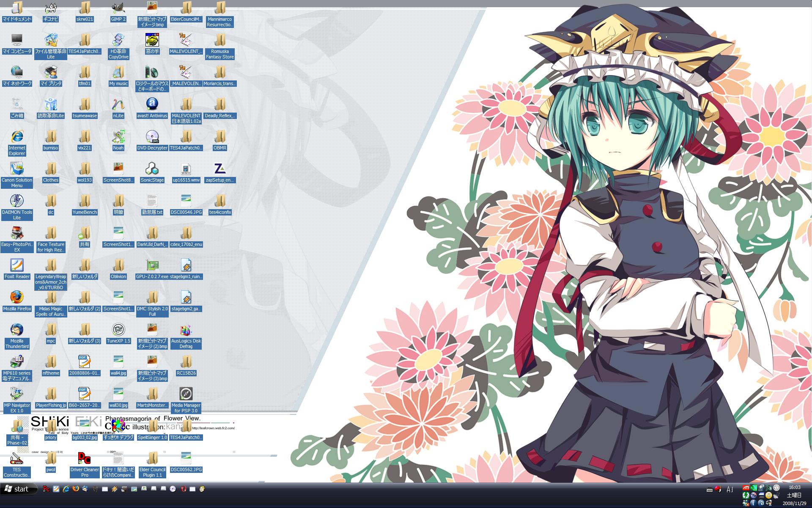
Task: Select the 勤怠届.txt text file
Action: tap(152, 204)
